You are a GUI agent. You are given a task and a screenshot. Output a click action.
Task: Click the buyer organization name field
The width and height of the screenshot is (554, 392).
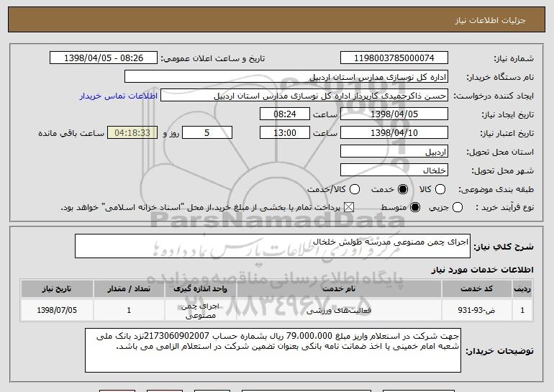[286, 77]
